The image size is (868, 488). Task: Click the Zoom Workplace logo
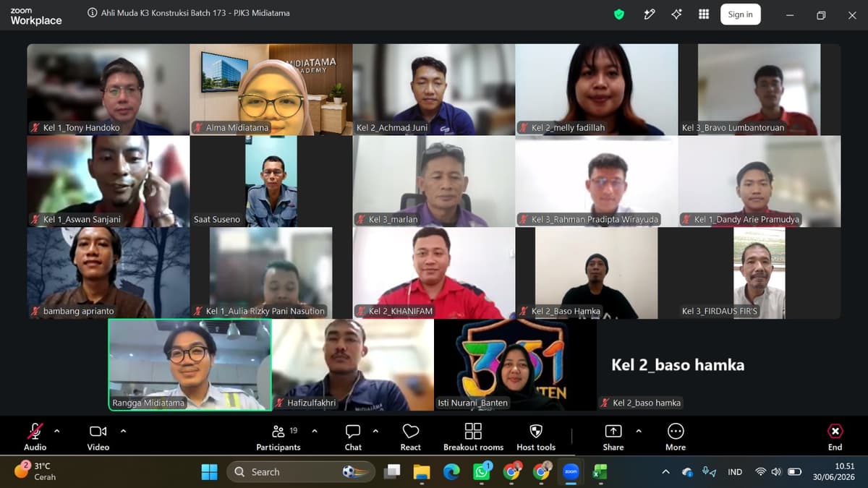(x=36, y=17)
